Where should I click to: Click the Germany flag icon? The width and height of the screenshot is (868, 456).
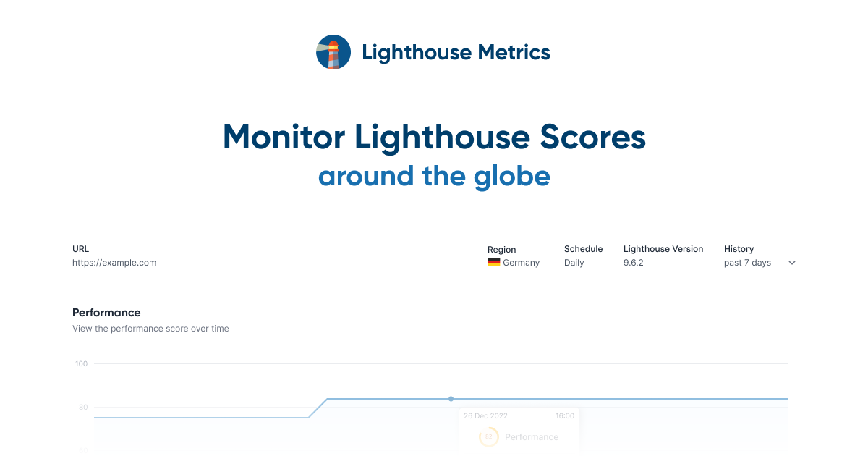493,262
